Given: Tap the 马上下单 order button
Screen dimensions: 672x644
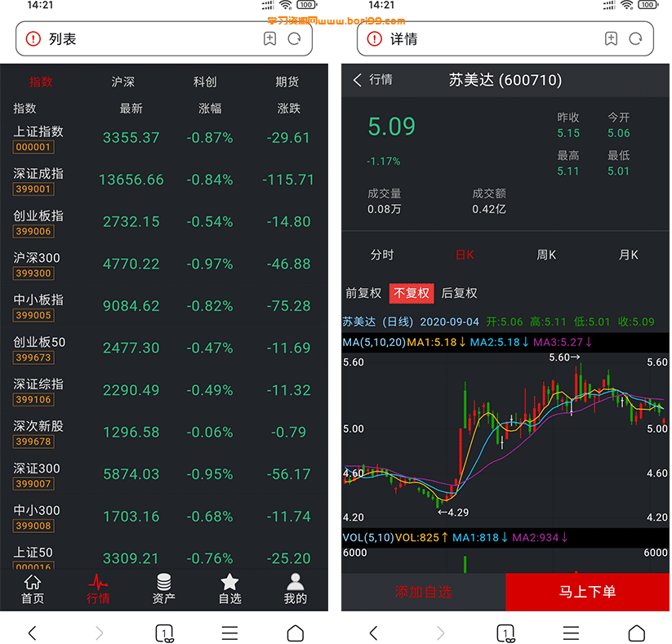Looking at the screenshot, I should [588, 592].
